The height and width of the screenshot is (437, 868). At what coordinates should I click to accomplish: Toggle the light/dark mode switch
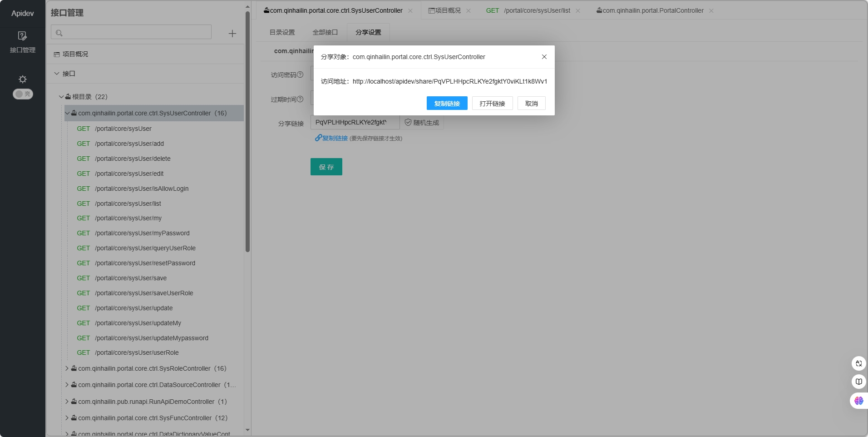[x=23, y=94]
